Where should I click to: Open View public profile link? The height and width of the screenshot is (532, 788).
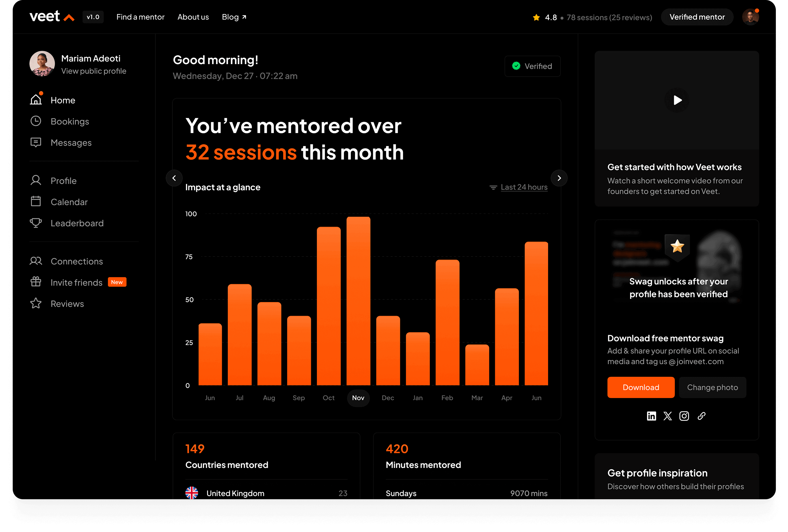pos(94,71)
